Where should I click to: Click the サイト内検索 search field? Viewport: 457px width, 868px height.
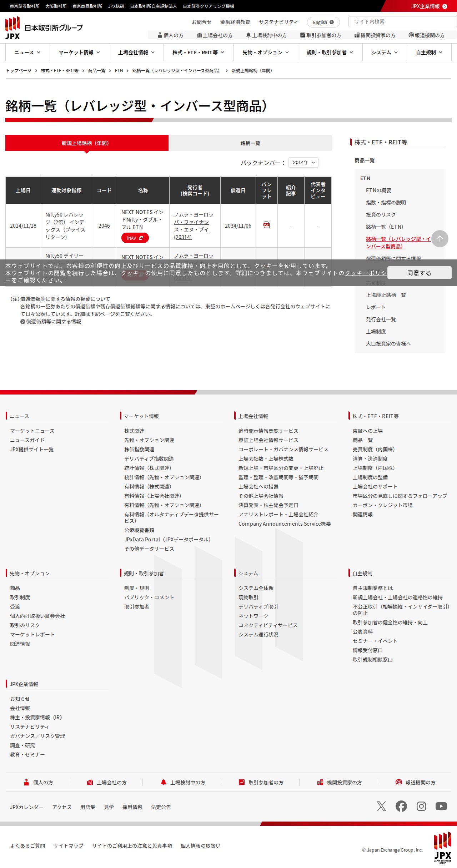pyautogui.click(x=403, y=21)
